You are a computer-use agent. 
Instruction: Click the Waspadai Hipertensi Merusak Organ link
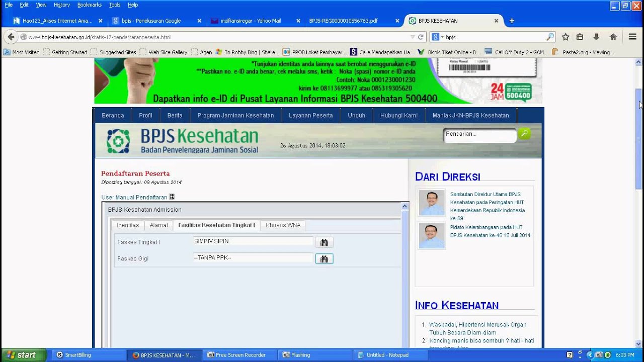(x=476, y=324)
